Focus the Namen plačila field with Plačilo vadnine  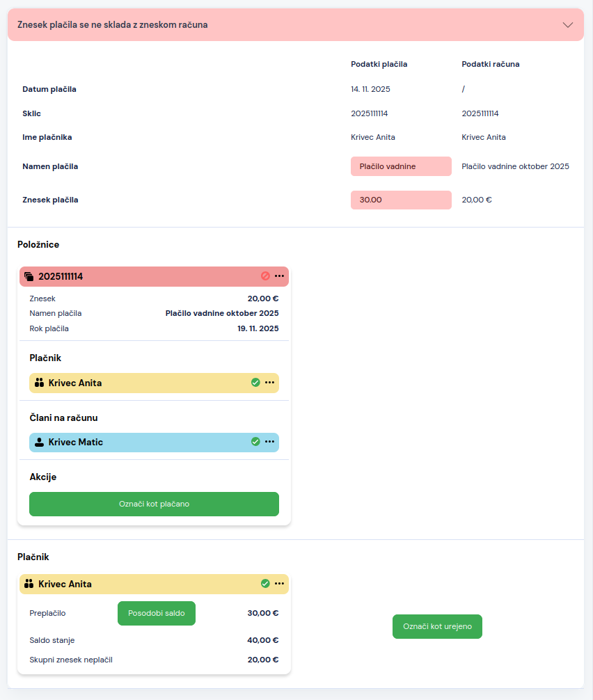coord(401,167)
